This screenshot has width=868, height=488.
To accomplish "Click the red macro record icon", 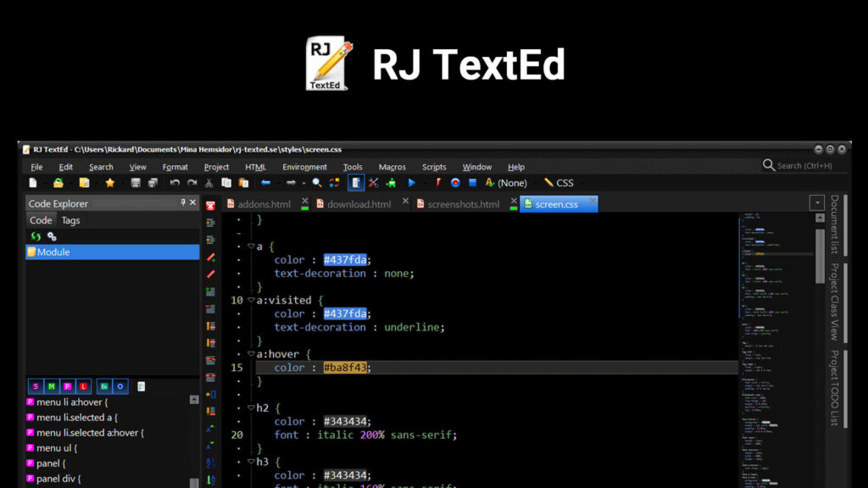I will coord(455,183).
